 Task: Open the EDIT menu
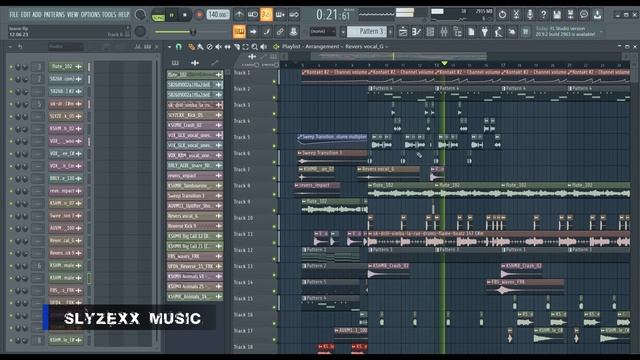pos(25,15)
